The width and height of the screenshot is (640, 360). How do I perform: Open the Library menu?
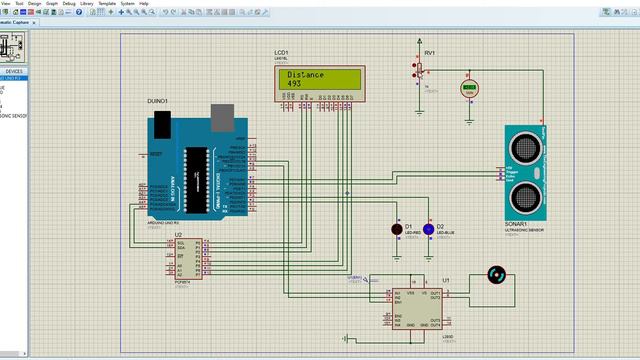[x=87, y=3]
